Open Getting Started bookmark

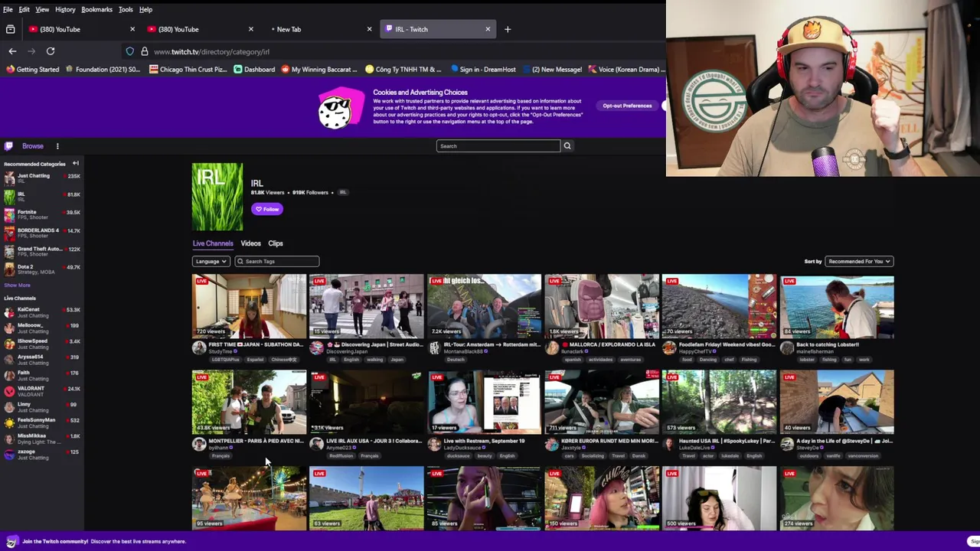pyautogui.click(x=32, y=70)
